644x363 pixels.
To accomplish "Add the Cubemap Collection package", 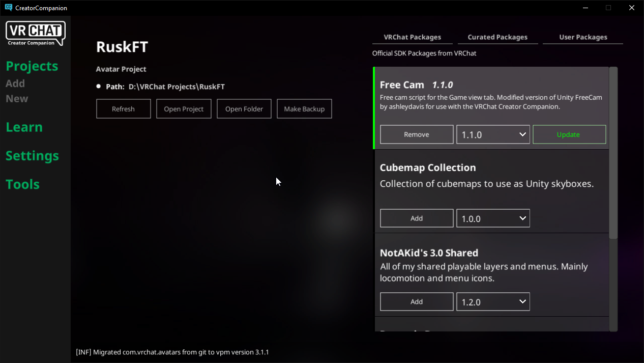I will pos(417,218).
